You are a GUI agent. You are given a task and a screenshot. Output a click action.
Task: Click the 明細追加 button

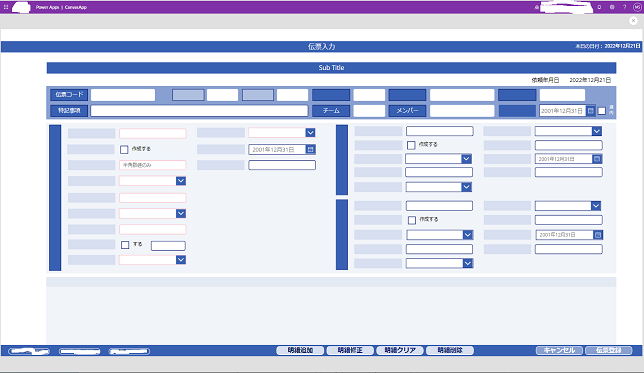click(x=300, y=350)
